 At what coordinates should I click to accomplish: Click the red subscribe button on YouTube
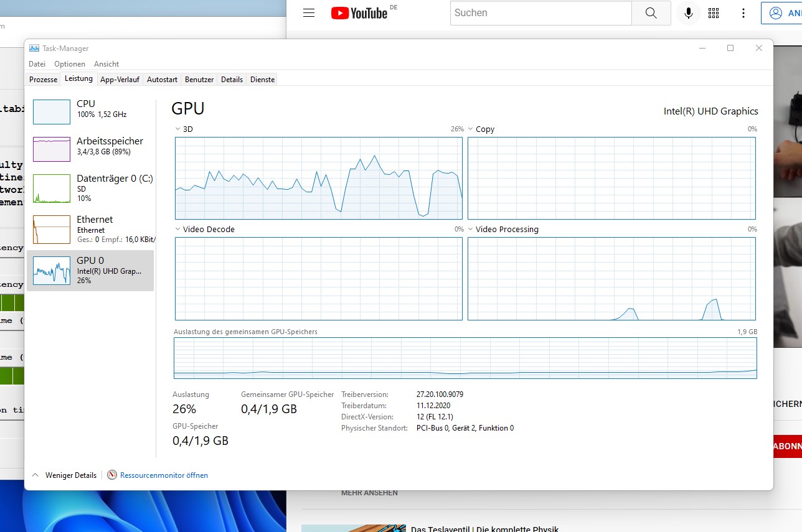pos(787,446)
